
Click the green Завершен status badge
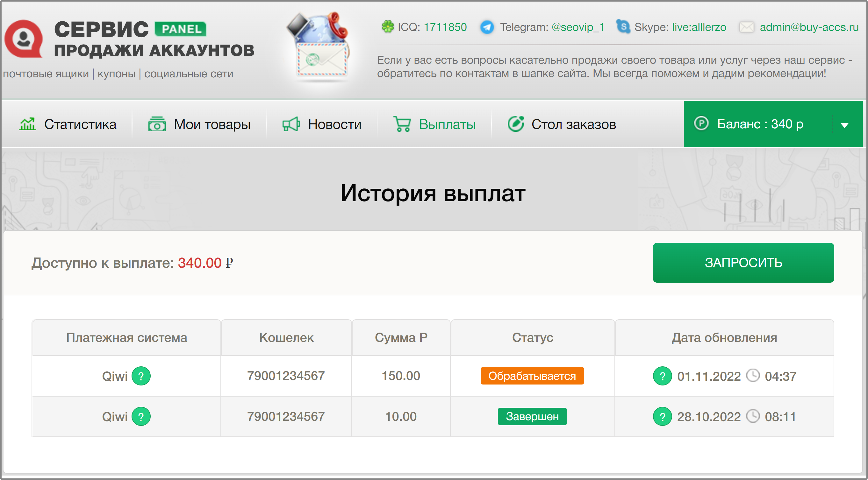[x=532, y=416]
